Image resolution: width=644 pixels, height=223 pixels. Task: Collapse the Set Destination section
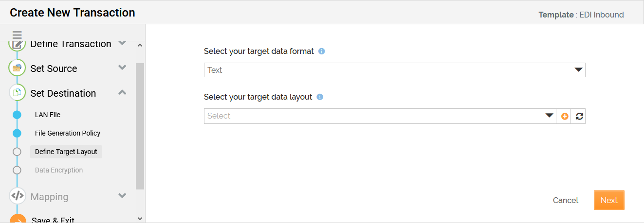[x=123, y=92]
